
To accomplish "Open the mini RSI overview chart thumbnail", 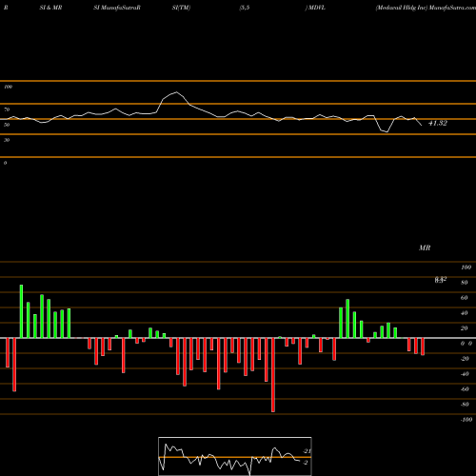I will [x=235, y=456].
